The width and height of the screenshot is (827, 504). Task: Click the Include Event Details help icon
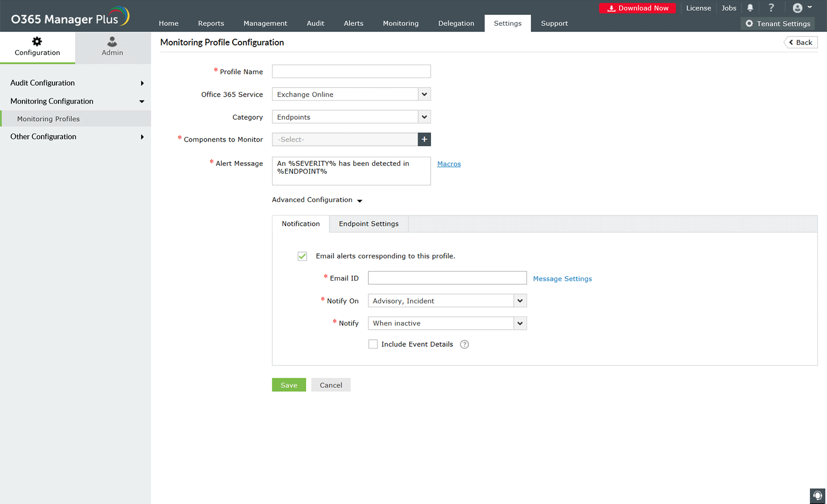(464, 344)
